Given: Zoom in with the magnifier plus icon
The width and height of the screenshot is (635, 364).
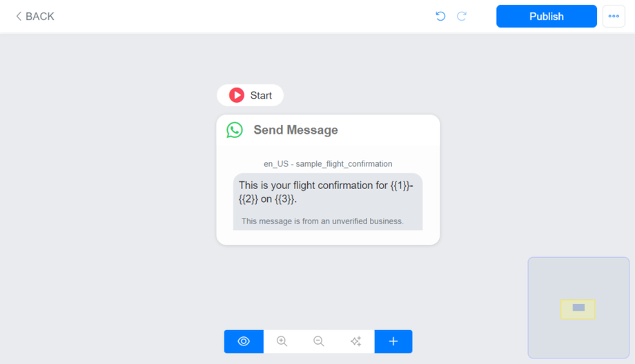Looking at the screenshot, I should 282,341.
